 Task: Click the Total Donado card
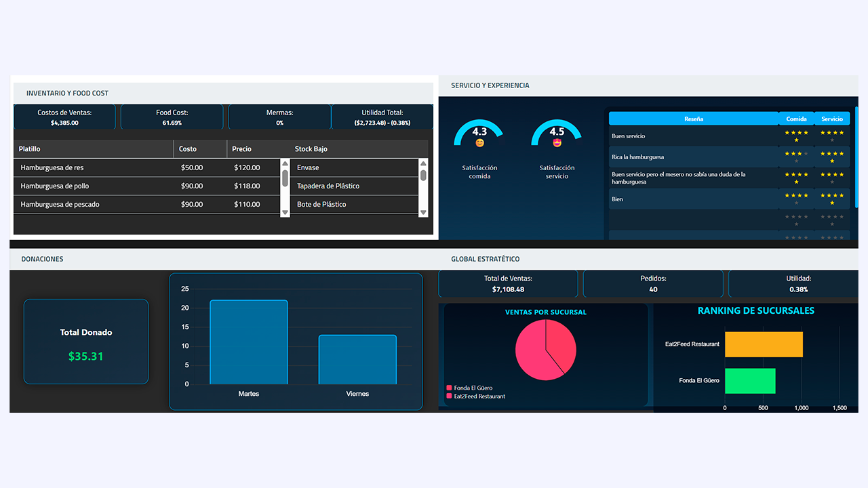(85, 341)
